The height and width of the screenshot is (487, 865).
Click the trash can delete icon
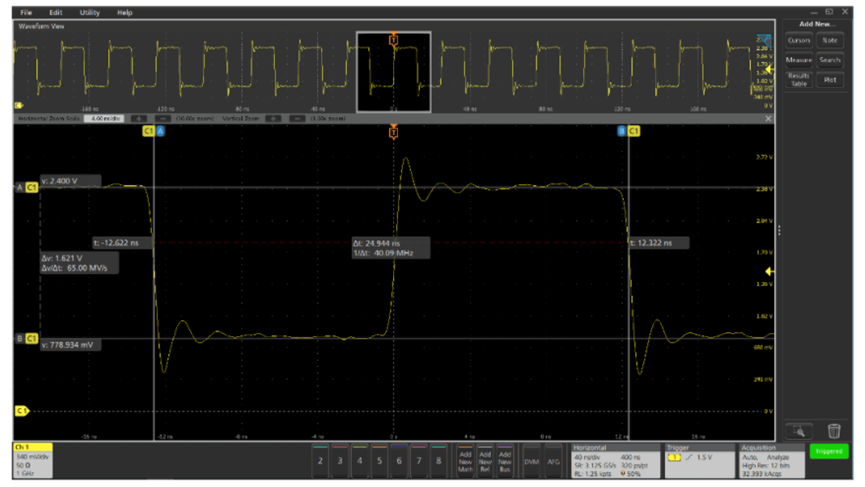(x=834, y=430)
